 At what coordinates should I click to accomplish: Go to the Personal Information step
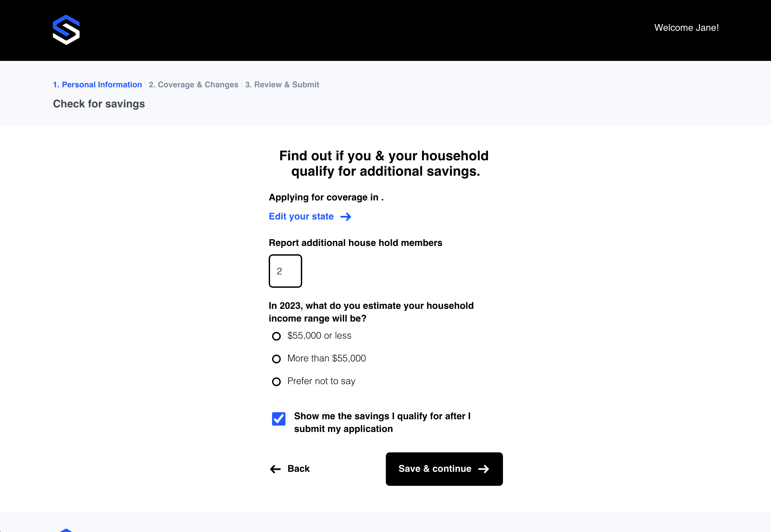tap(97, 84)
